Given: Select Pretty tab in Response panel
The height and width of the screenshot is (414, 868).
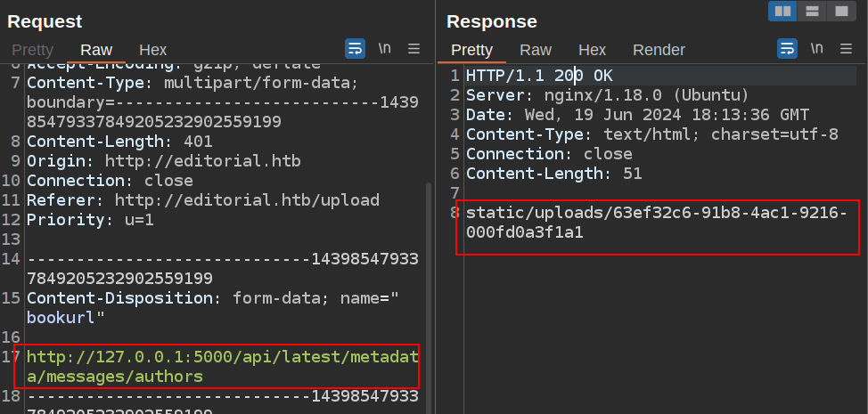Looking at the screenshot, I should point(471,50).
